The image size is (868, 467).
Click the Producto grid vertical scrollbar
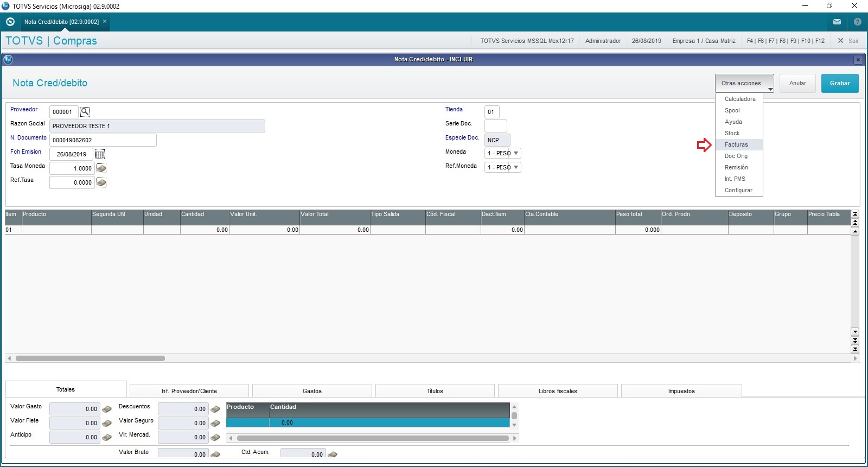tap(514, 415)
